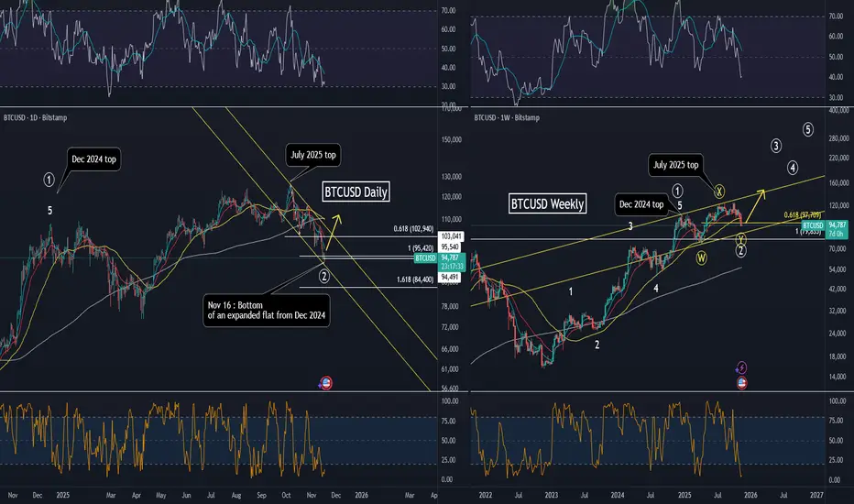Click 66,000 on the daily price axis
This screenshot has width=854, height=504.
click(x=451, y=349)
